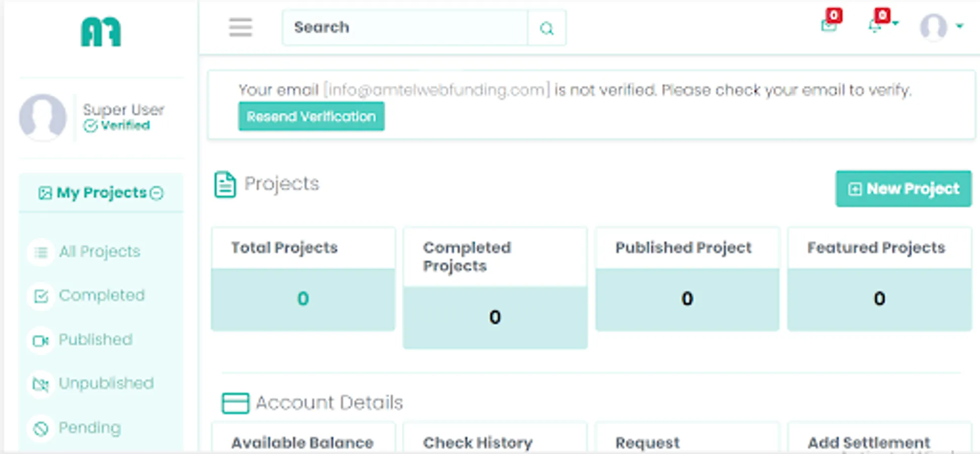980x454 pixels.
Task: Click the Projects document icon
Action: (x=225, y=184)
